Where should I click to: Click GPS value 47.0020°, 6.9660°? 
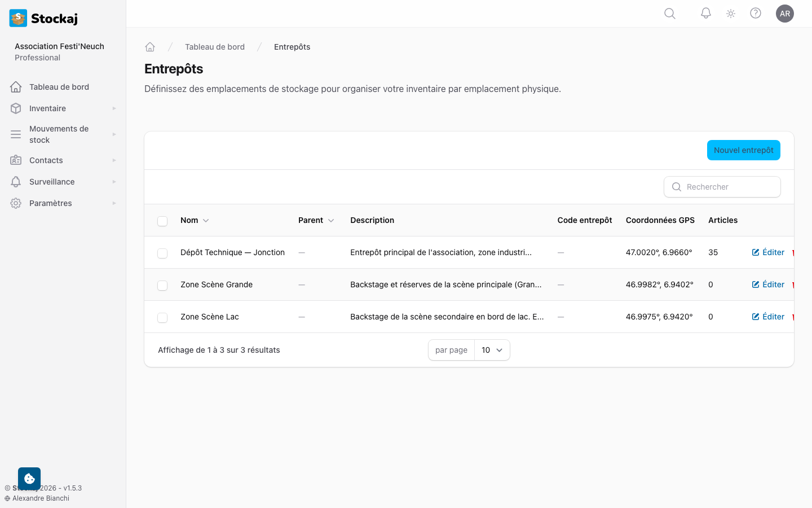659,252
